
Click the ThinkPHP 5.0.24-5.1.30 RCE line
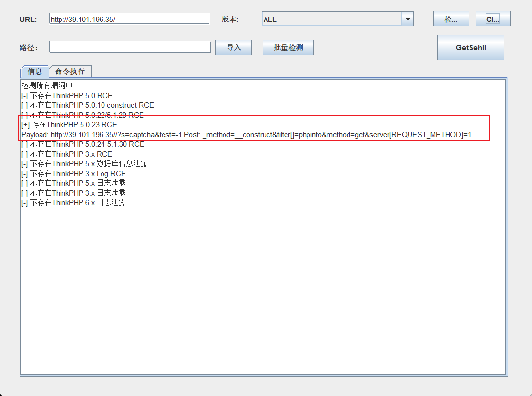[83, 144]
